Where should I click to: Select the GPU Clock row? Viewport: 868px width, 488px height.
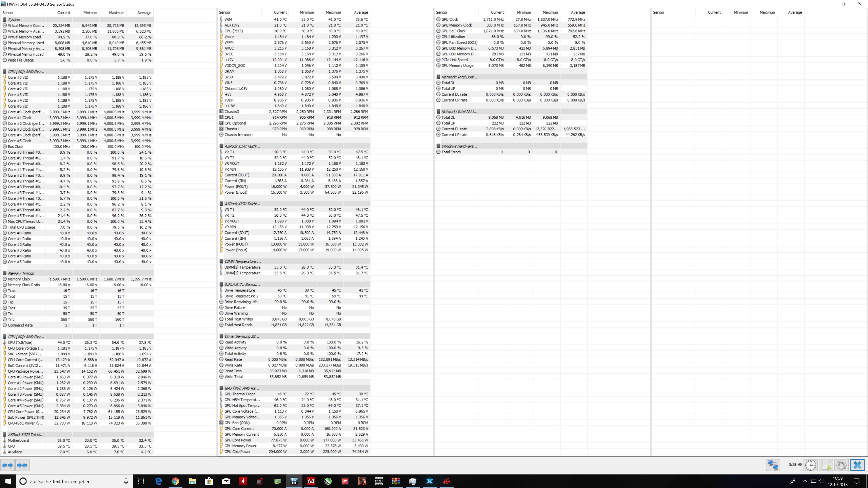[x=511, y=19]
